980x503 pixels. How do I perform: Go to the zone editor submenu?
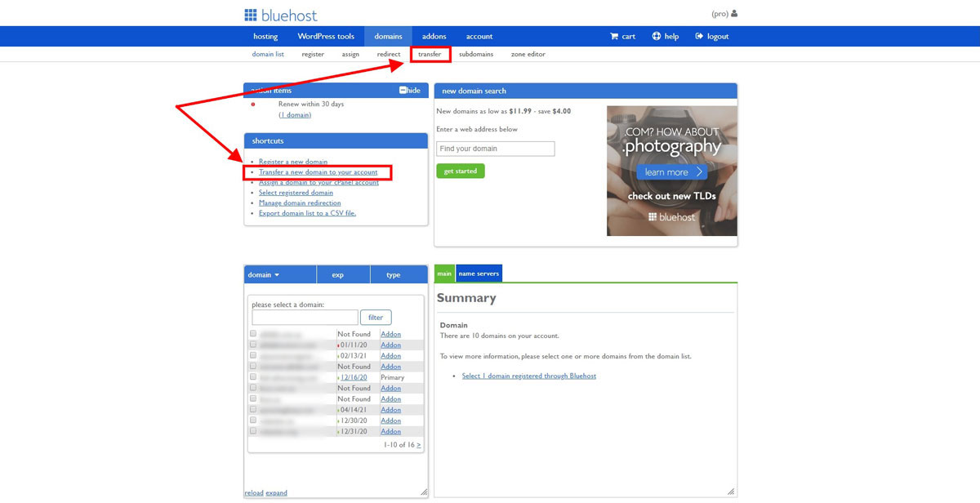point(528,54)
